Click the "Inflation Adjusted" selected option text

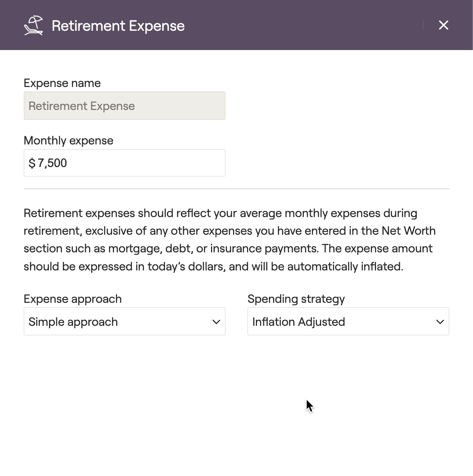tap(298, 322)
